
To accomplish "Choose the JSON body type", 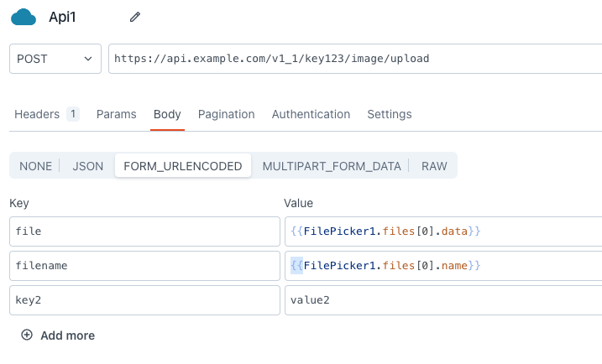I will point(88,166).
